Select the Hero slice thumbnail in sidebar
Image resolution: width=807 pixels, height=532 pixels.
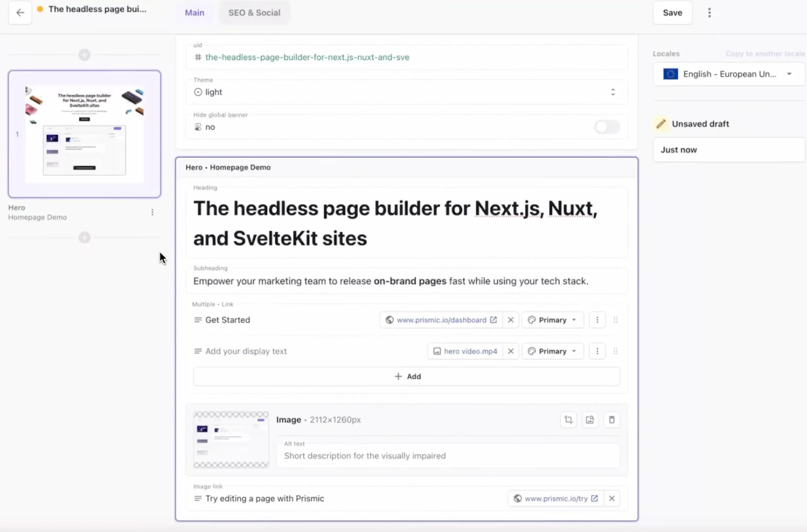click(x=84, y=134)
